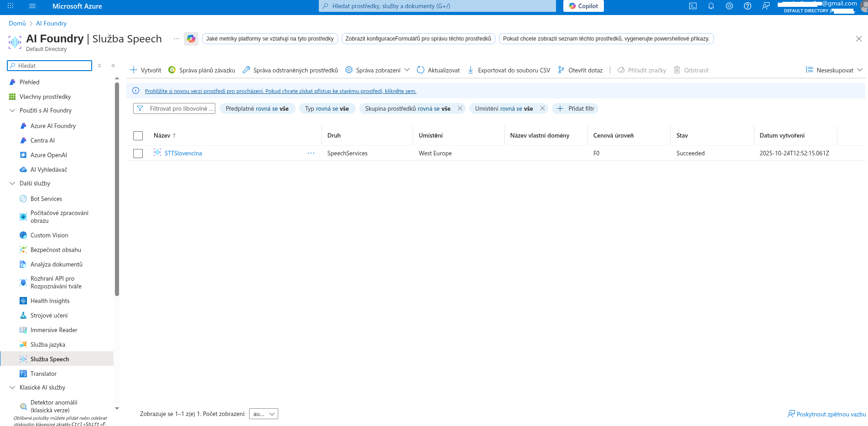The image size is (868, 426).
Task: Toggle the select-all checkbox in header
Action: (138, 136)
